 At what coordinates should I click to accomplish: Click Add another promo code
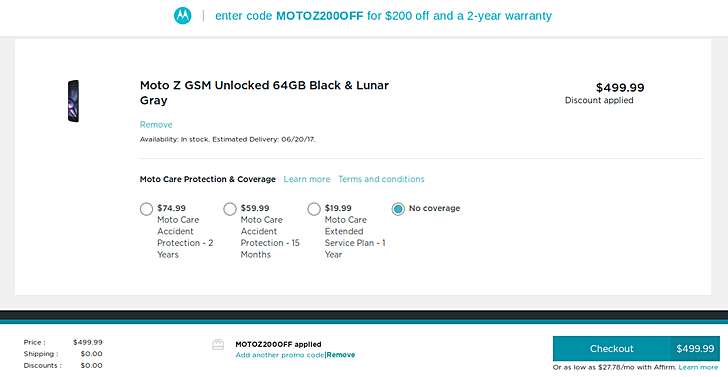pyautogui.click(x=280, y=355)
